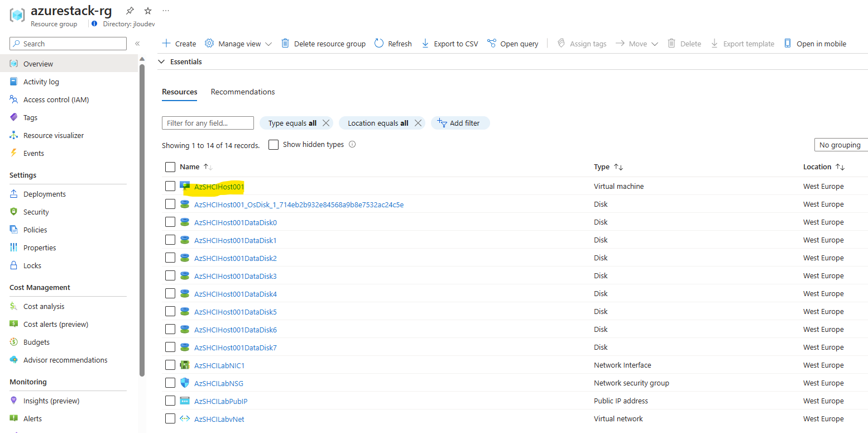The width and height of the screenshot is (868, 433).
Task: Click the Cost analysis icon
Action: pyautogui.click(x=14, y=306)
